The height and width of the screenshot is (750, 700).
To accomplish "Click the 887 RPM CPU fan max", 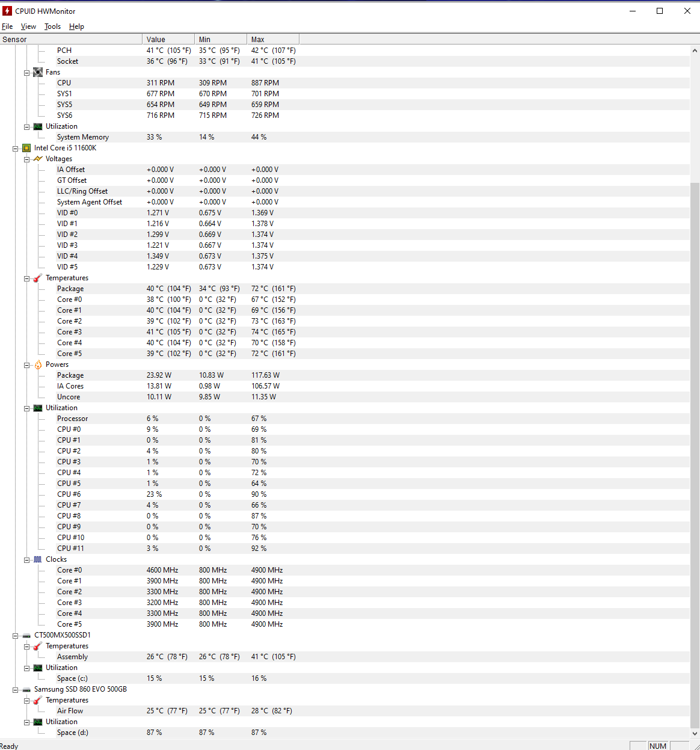I will [265, 83].
